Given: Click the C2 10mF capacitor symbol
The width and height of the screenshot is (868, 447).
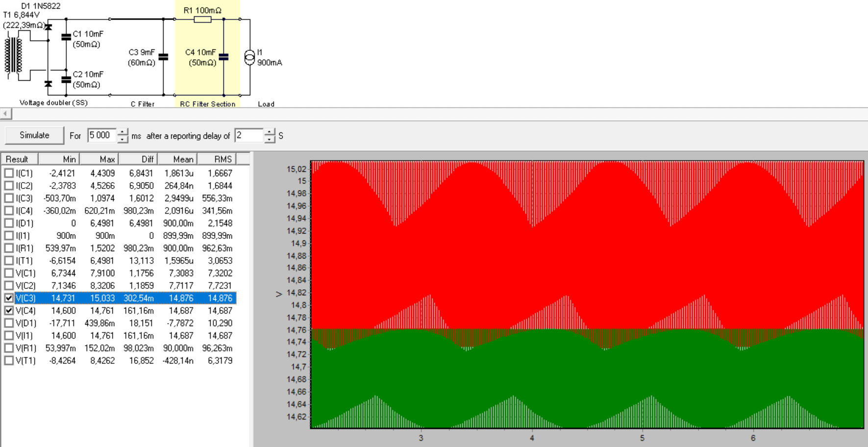Looking at the screenshot, I should point(66,79).
